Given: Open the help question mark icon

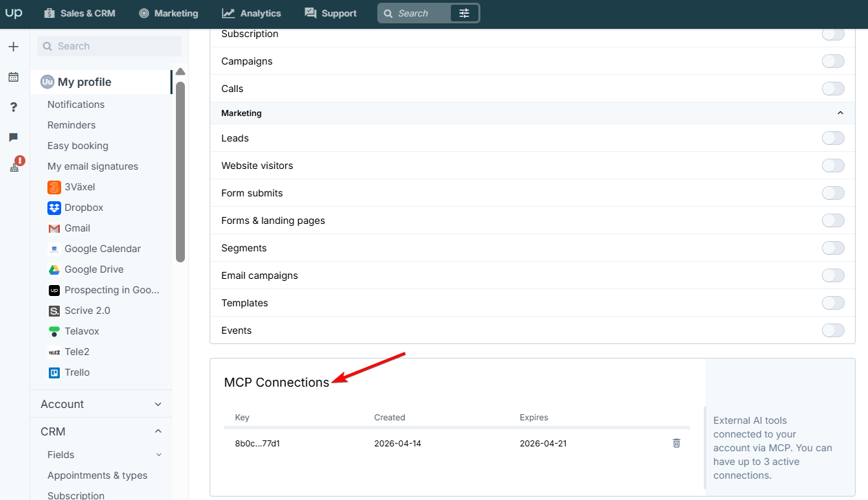Looking at the screenshot, I should [x=13, y=107].
